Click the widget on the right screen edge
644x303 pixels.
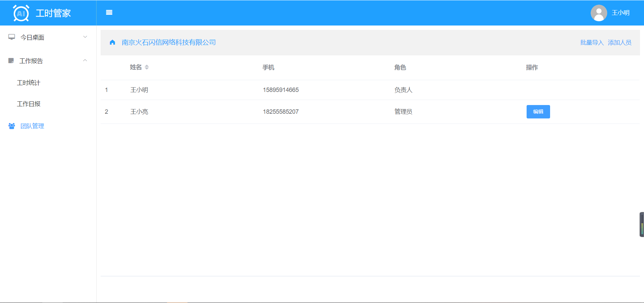[642, 224]
